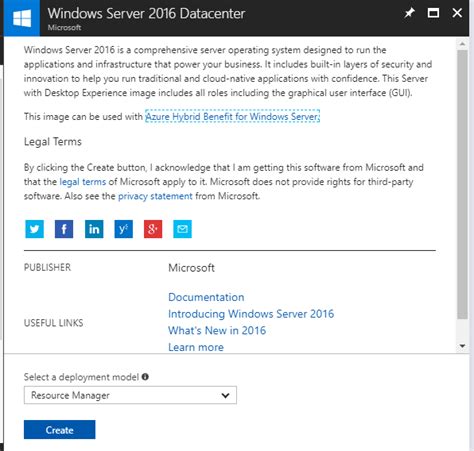The height and width of the screenshot is (451, 474).
Task: Share via the Yammer icon
Action: coord(124,229)
